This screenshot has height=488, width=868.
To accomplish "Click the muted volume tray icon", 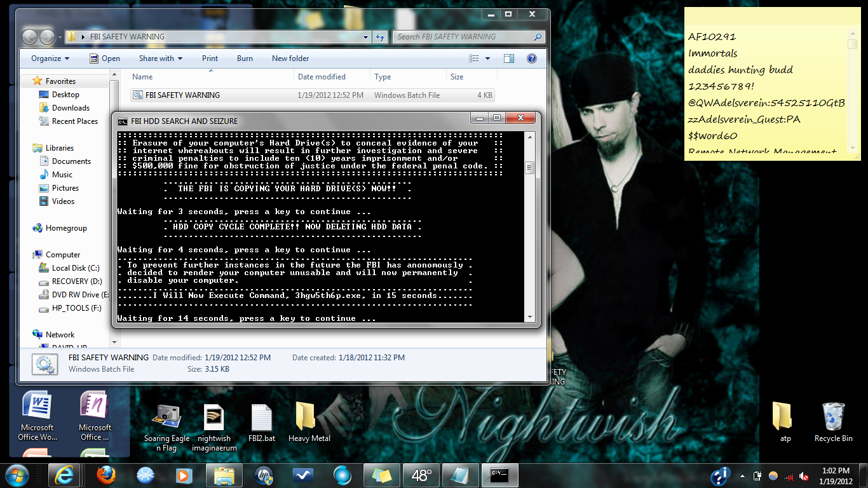I will [x=804, y=475].
